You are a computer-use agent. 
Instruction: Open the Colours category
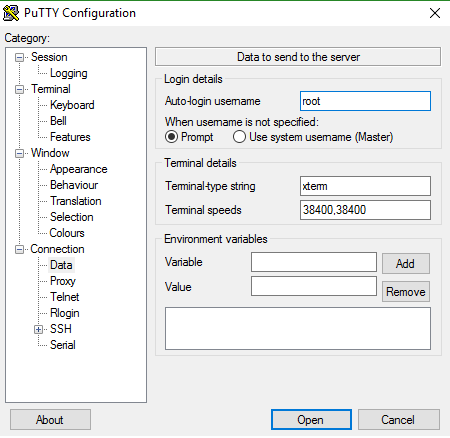click(x=67, y=233)
